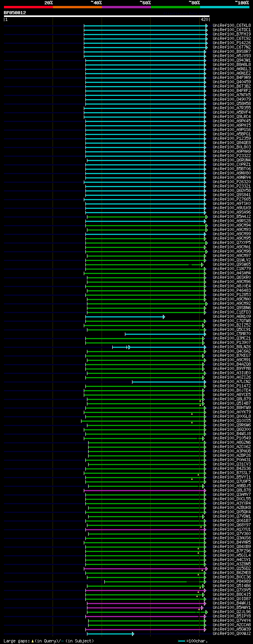Select the UniRef100_B0L803 label

pos(232,147)
